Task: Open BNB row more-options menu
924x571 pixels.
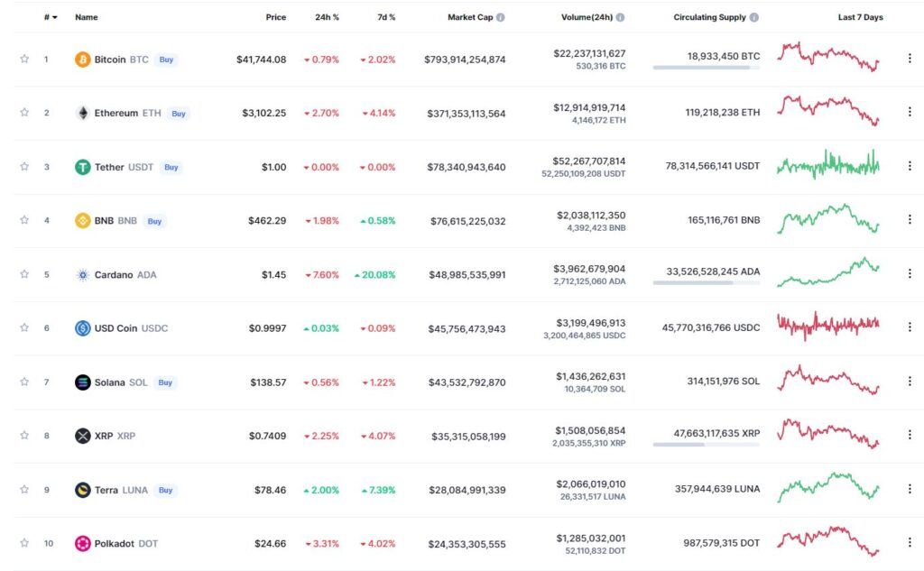Action: point(910,219)
